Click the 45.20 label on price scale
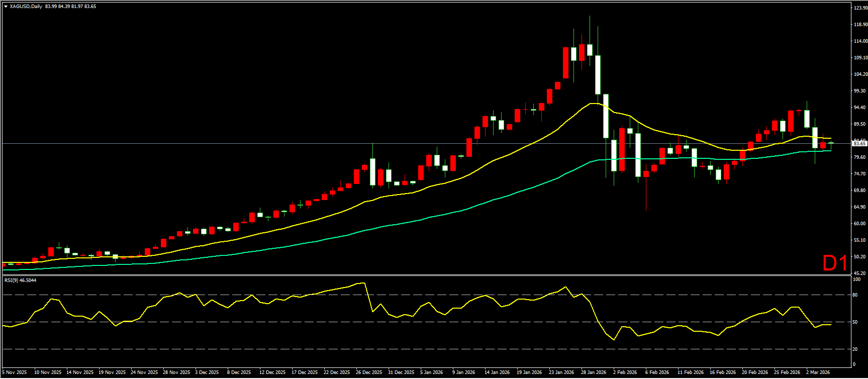 coord(860,273)
